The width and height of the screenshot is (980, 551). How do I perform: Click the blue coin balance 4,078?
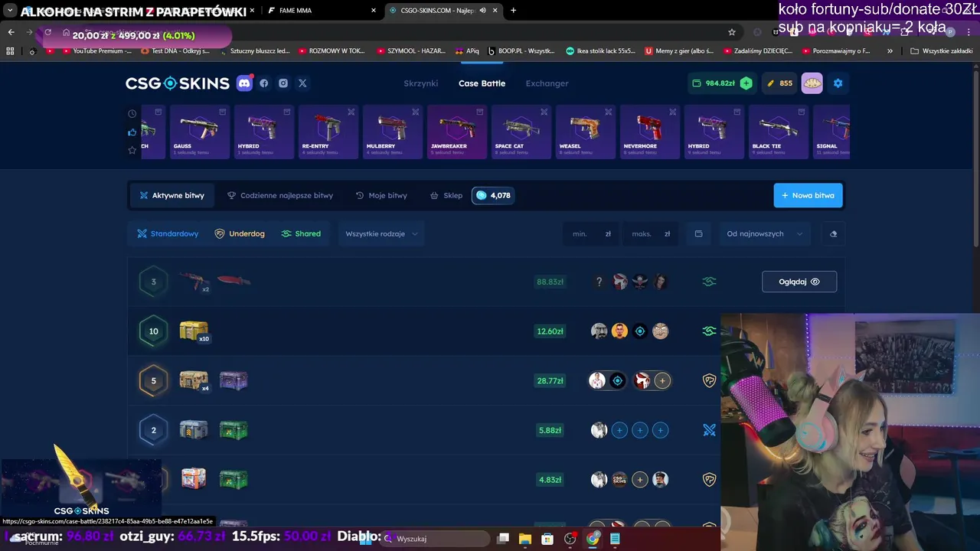click(492, 195)
